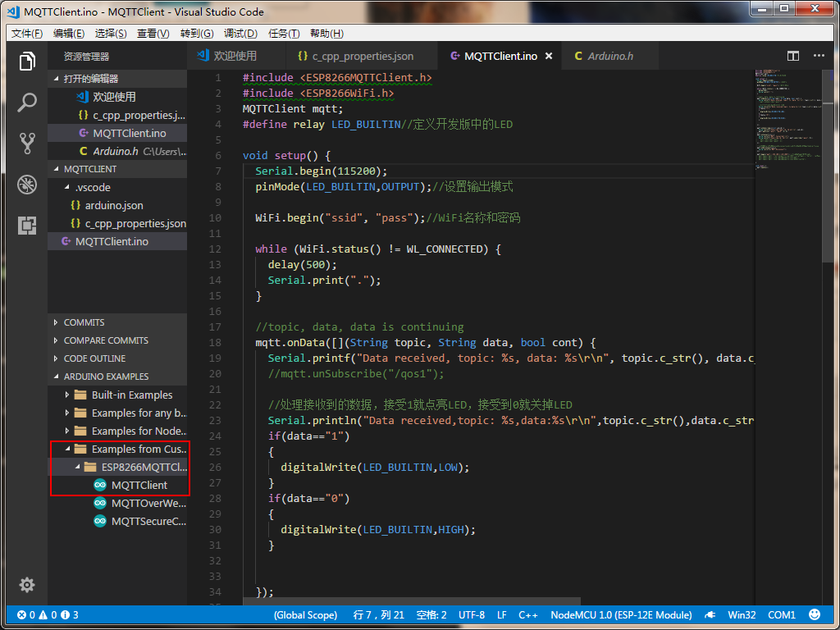
Task: Select c_cpp_properties.j... in open editors list
Action: (117, 115)
